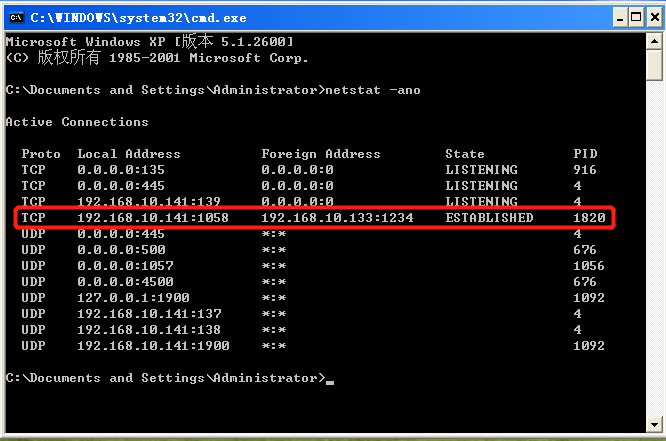Click UDP local address 0.0.0.0:500

(x=121, y=250)
